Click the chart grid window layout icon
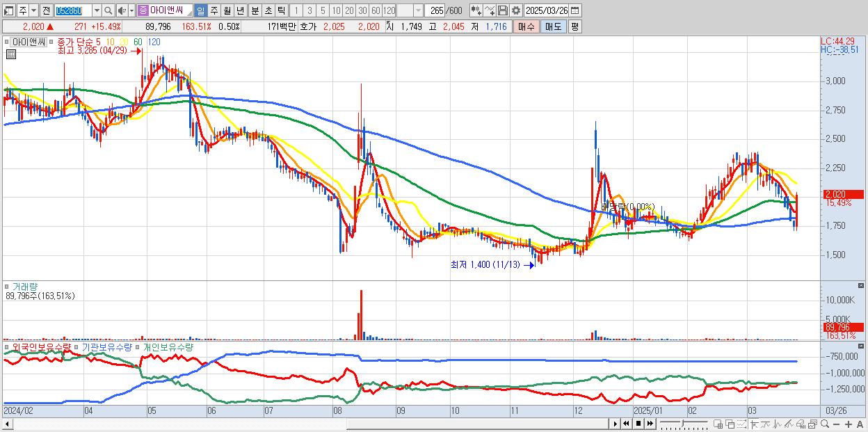The image size is (868, 432). pyautogui.click(x=719, y=424)
